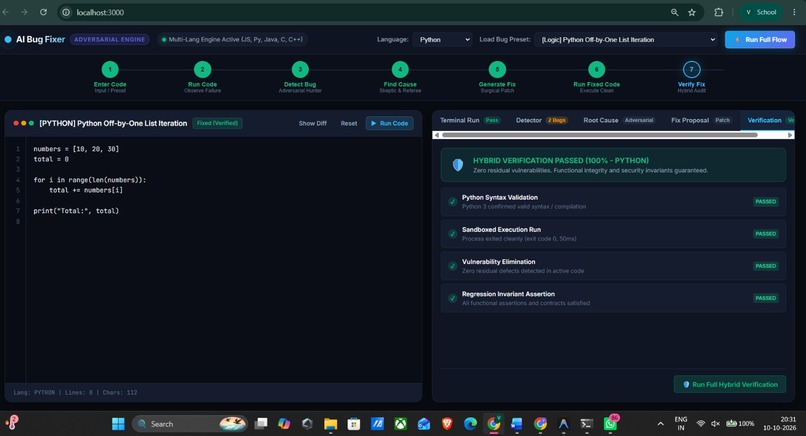Click the Multi-Lang Engine Active status pill
This screenshot has width=806, height=436.
coord(232,40)
